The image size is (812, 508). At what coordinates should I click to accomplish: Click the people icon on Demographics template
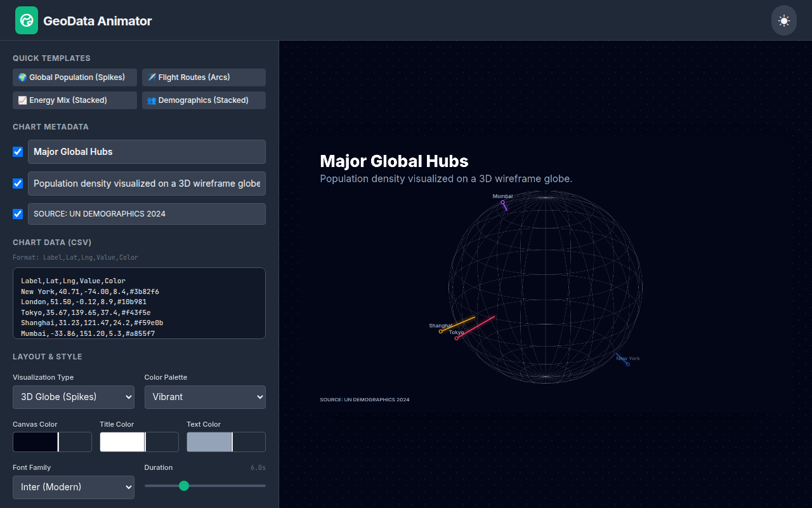click(x=150, y=100)
